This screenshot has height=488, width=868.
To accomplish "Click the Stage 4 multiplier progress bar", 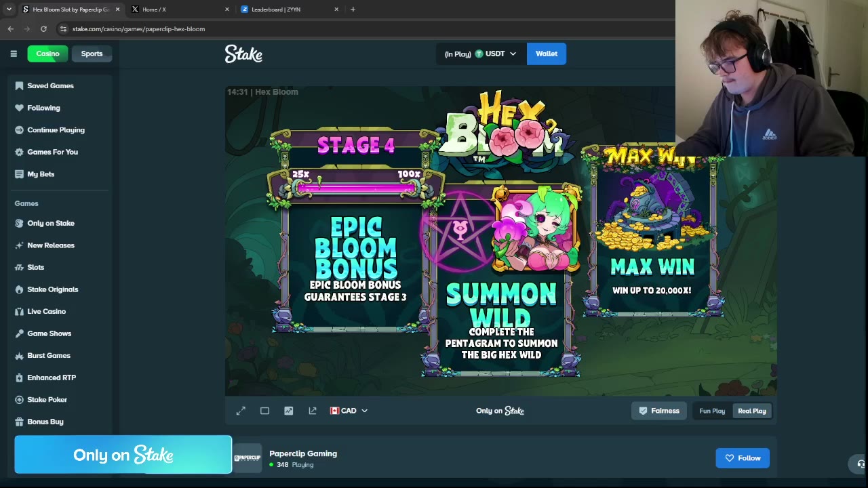I will [355, 188].
